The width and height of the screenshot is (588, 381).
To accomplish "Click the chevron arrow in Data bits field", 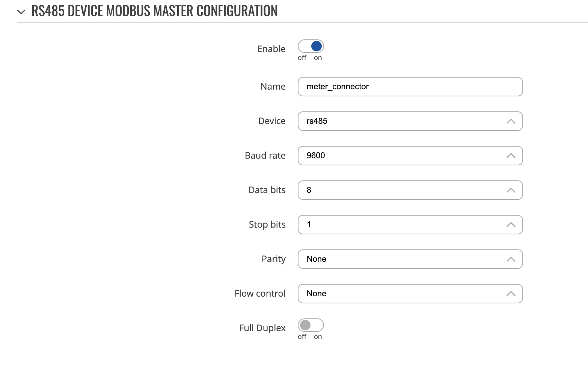I will [x=511, y=190].
